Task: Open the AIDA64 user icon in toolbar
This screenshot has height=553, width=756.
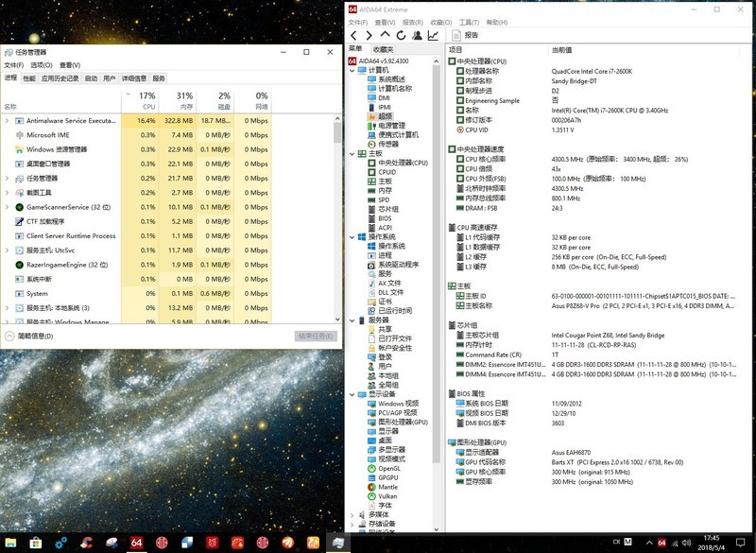Action: pos(417,35)
